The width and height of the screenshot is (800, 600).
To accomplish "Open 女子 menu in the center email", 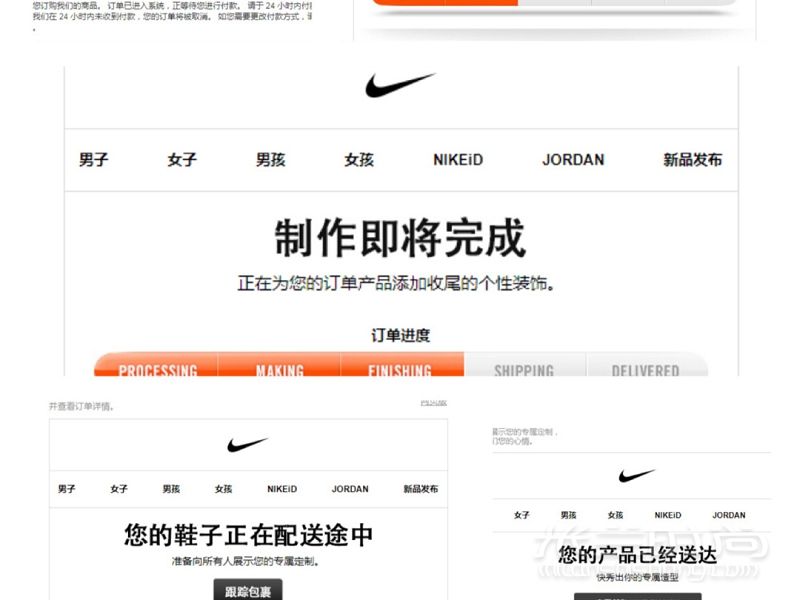I will point(182,160).
